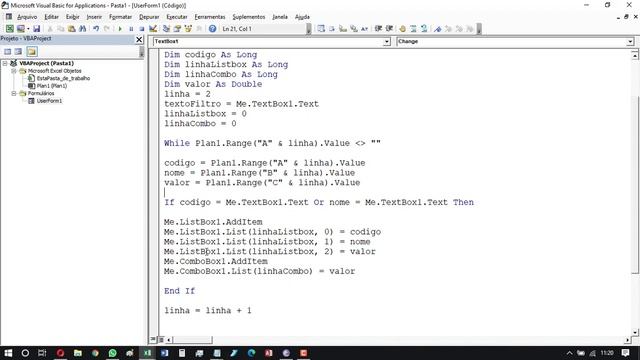The height and width of the screenshot is (360, 640).
Task: Collapse the VBAProject (Pasta1) node
Action: tap(5, 63)
